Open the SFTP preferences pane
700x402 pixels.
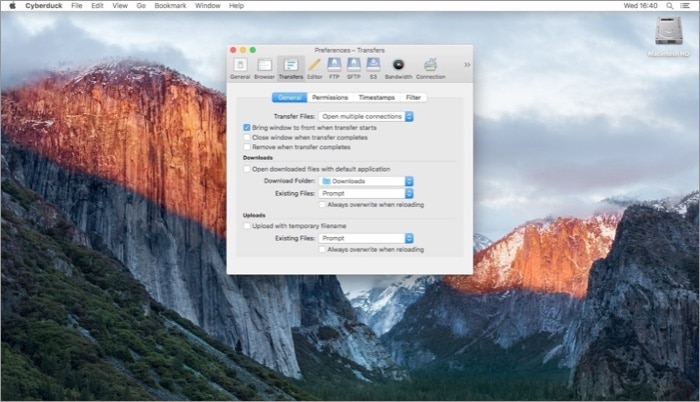[354, 66]
